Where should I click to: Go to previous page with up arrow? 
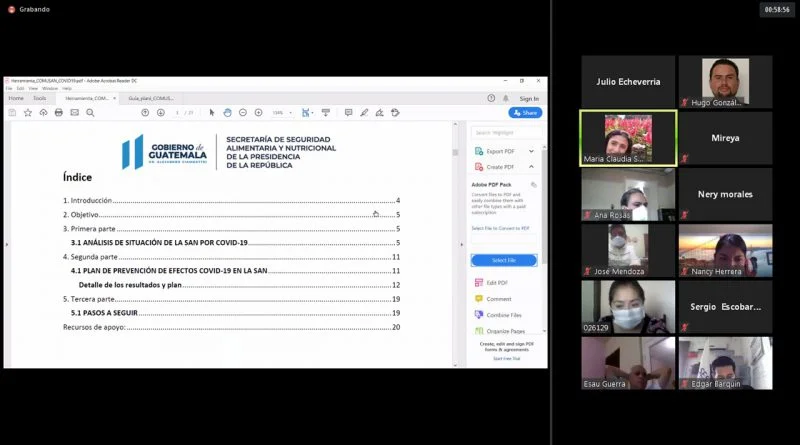pos(145,113)
